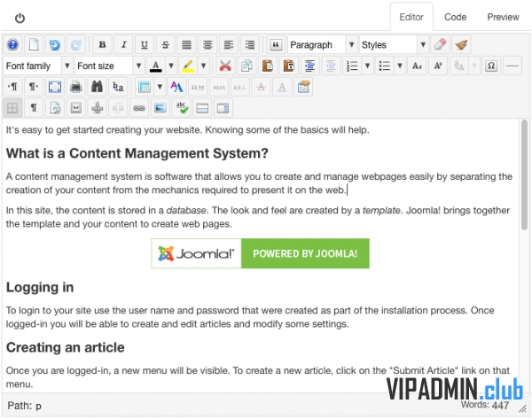The height and width of the screenshot is (419, 532).
Task: Open the Font size dropdown
Action: tap(110, 66)
